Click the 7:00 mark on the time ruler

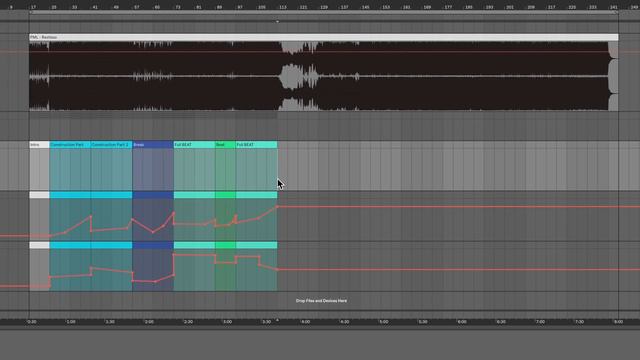[x=540, y=322]
